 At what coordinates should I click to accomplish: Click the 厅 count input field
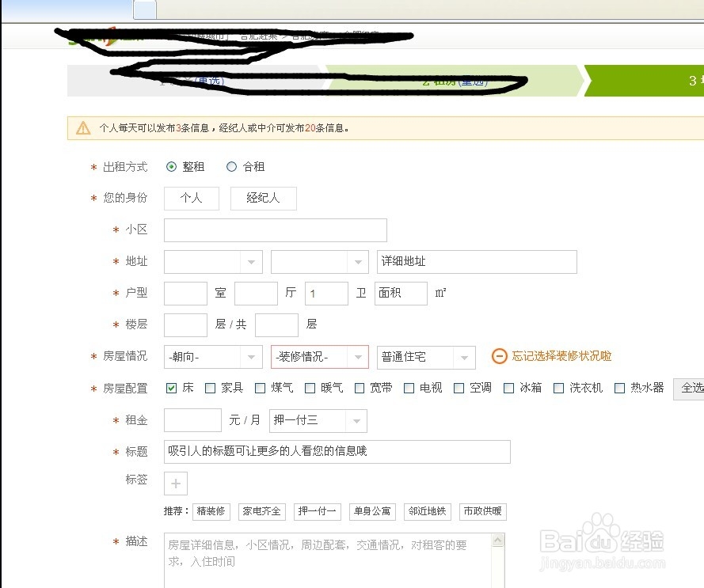[x=257, y=294]
